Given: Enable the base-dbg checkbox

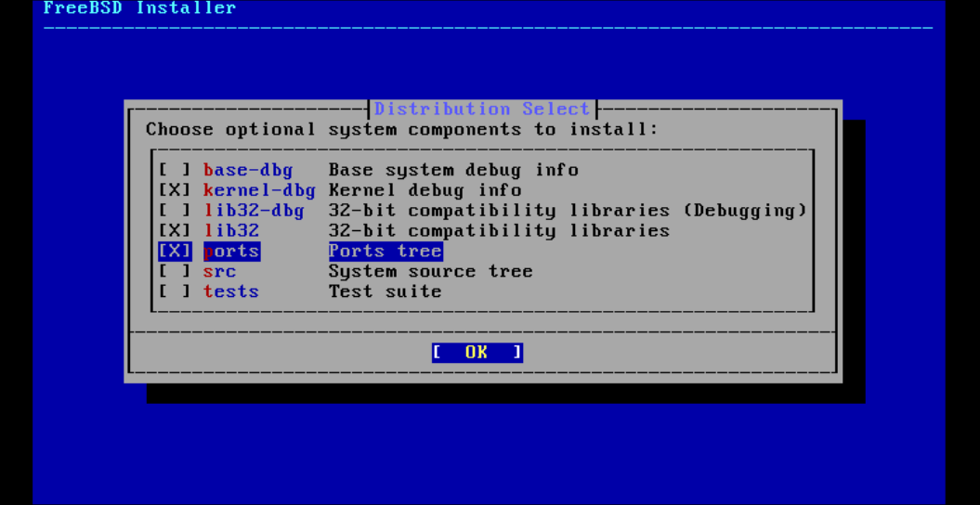Looking at the screenshot, I should click(x=175, y=170).
